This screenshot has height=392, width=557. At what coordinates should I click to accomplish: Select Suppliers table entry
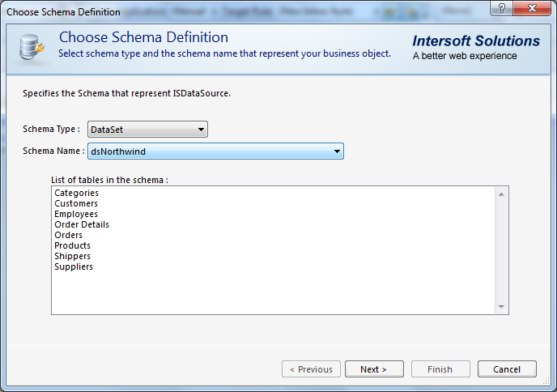coord(73,266)
